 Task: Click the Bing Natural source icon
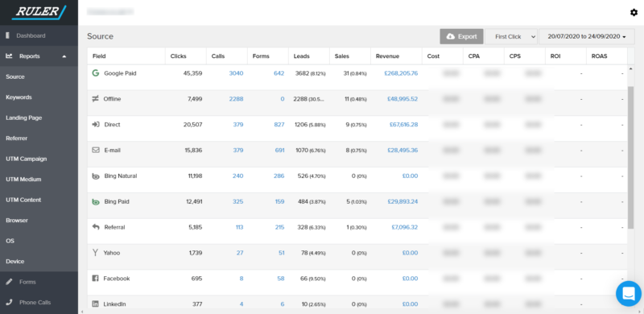coord(96,176)
